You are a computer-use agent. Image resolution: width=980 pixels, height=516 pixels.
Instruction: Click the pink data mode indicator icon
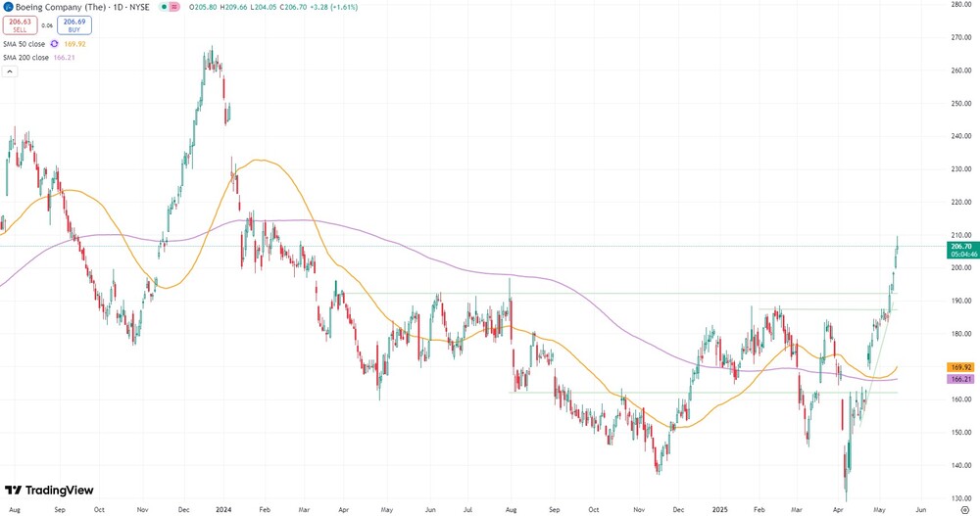coord(174,8)
